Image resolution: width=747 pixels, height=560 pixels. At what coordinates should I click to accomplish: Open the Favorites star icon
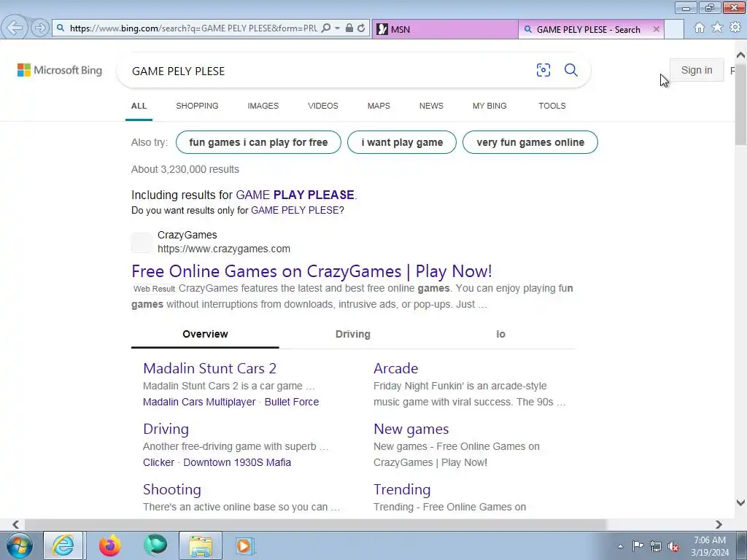coord(717,28)
